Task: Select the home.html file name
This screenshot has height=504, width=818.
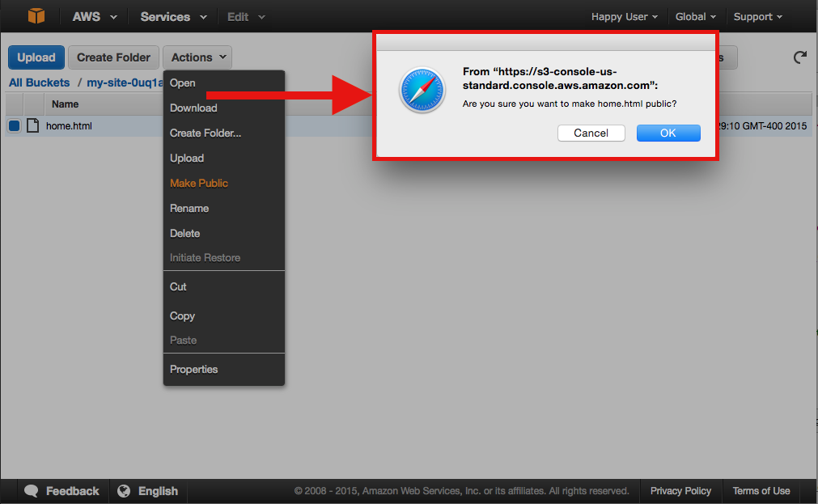Action: 69,125
